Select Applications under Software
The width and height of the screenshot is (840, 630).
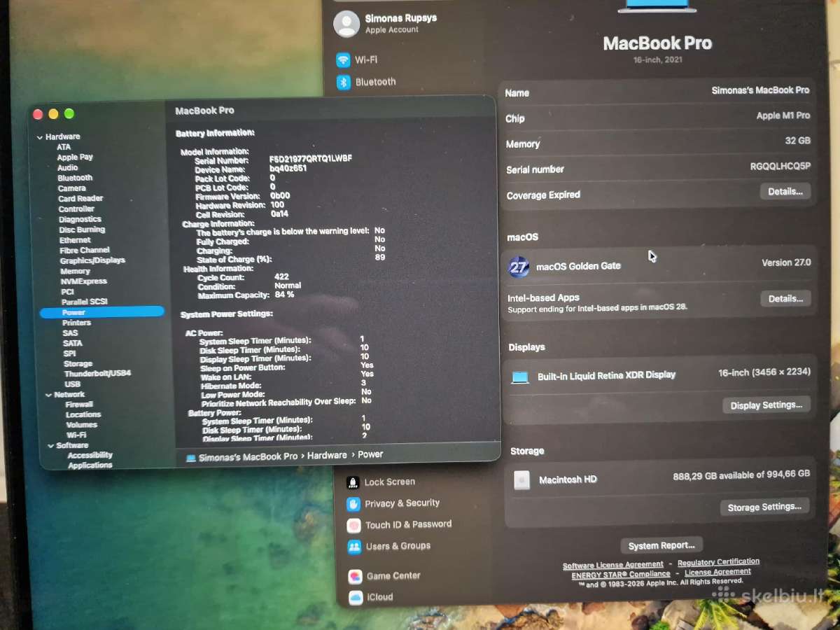point(90,465)
